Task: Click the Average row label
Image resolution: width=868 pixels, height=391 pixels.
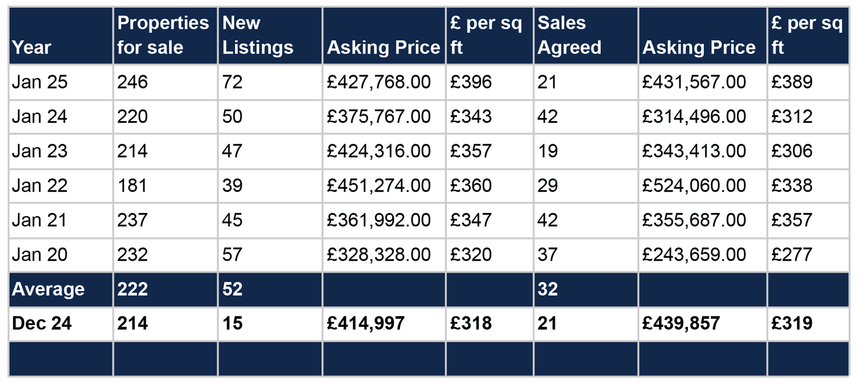Action: point(48,289)
